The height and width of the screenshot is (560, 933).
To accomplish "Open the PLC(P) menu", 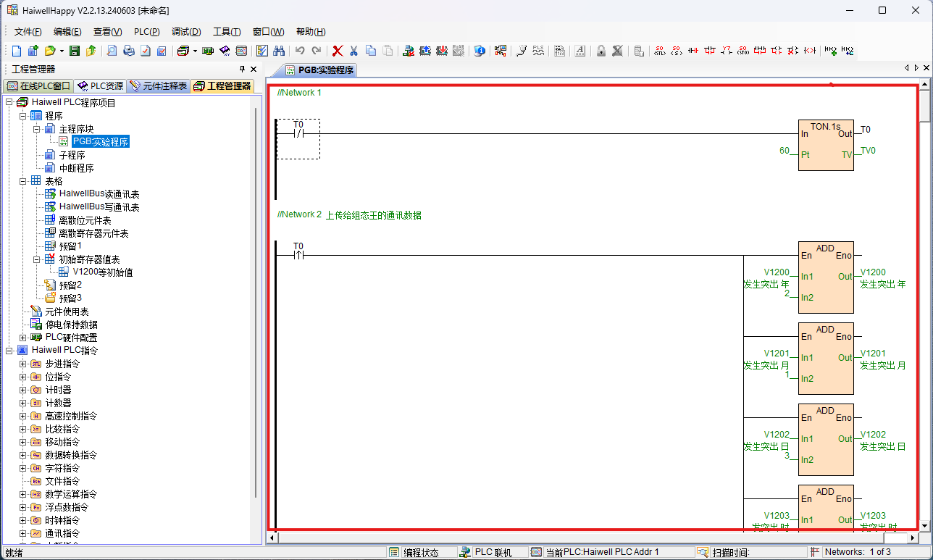I will 147,32.
